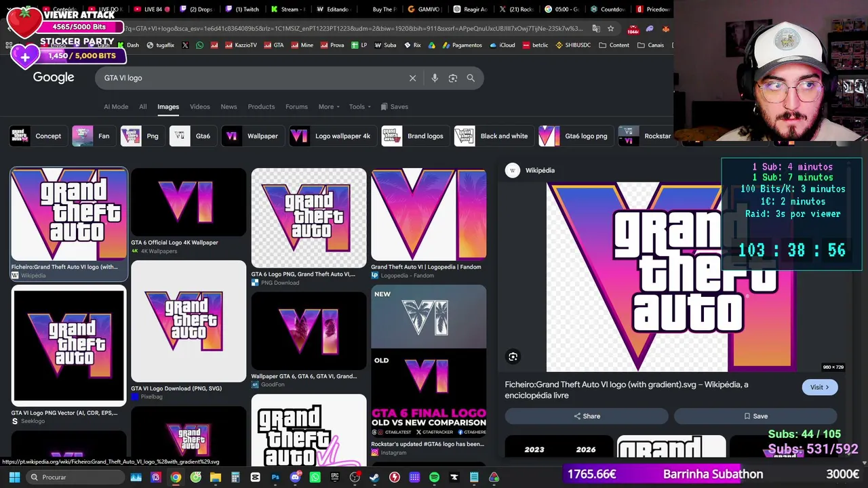
Task: Click the Windows taskbar Procurar search box
Action: (75, 477)
